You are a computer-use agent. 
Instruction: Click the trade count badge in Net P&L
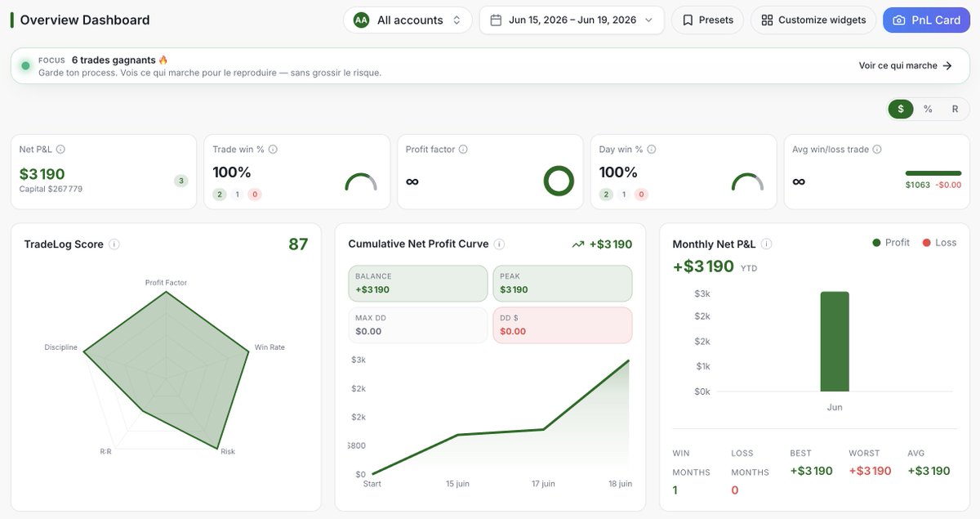pos(181,181)
